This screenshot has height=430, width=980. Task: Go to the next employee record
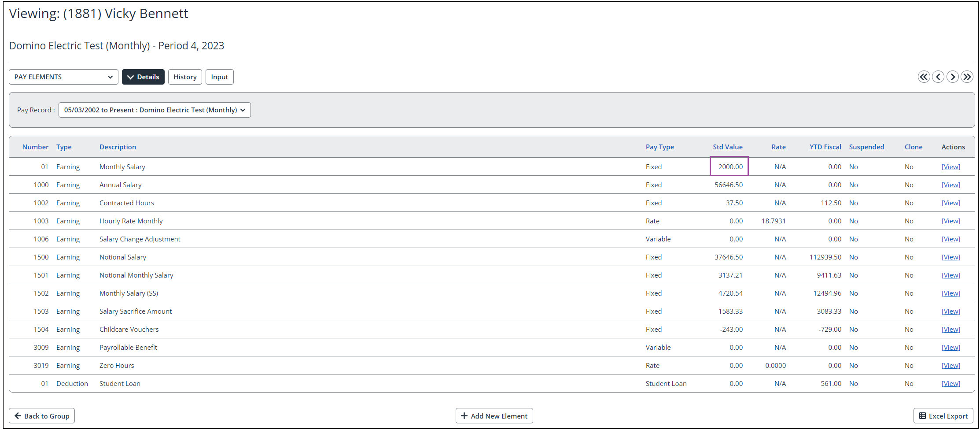953,77
